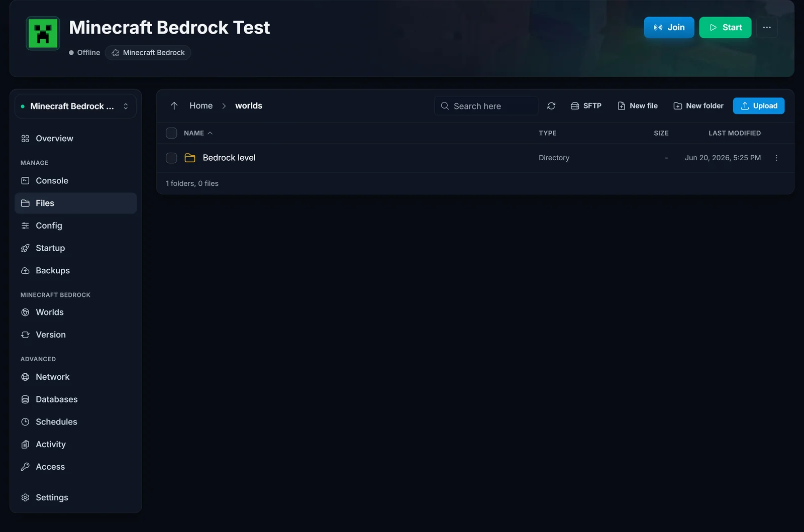This screenshot has height=532, width=804.
Task: Open the Access page
Action: pyautogui.click(x=75, y=467)
